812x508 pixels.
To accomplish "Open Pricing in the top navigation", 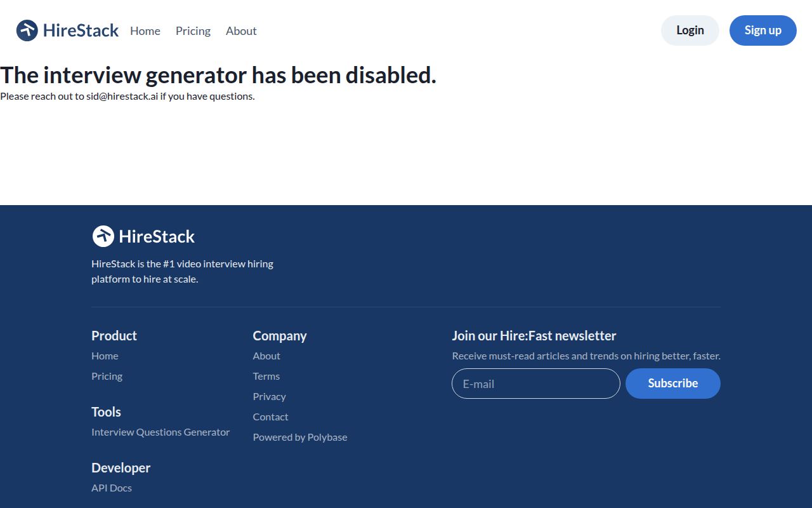I will (x=193, y=30).
